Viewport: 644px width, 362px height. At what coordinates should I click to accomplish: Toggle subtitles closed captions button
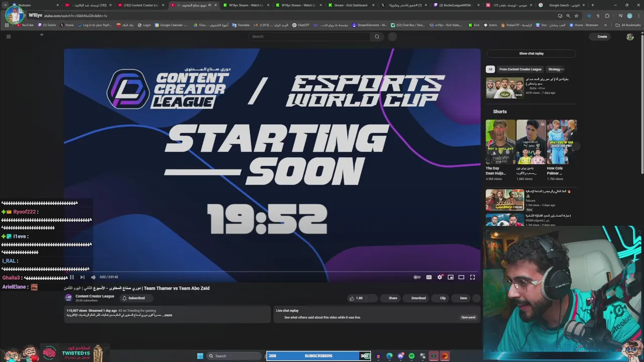click(429, 277)
